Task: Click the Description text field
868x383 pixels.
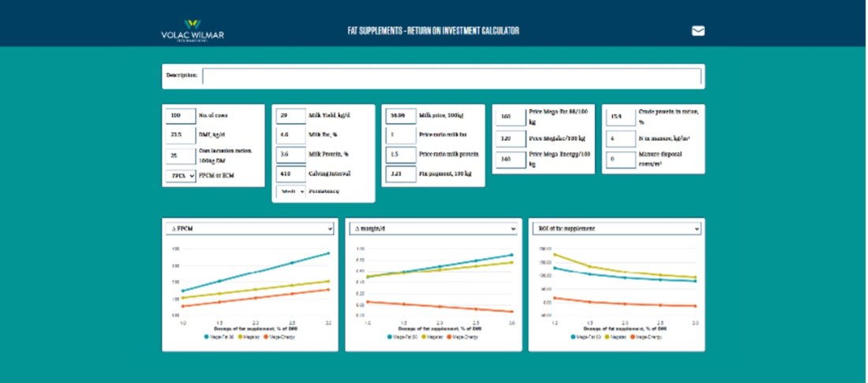Action: 451,77
